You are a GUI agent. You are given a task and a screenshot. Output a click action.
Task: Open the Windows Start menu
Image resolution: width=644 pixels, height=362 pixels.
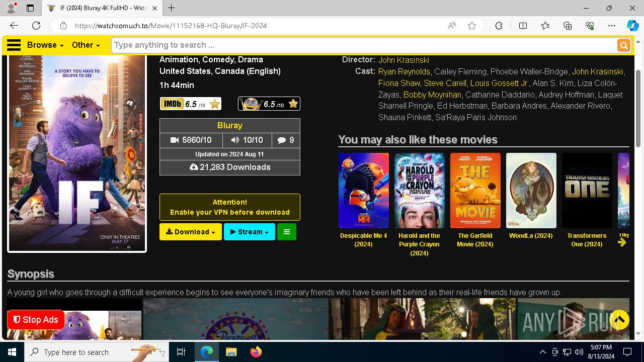(x=12, y=352)
